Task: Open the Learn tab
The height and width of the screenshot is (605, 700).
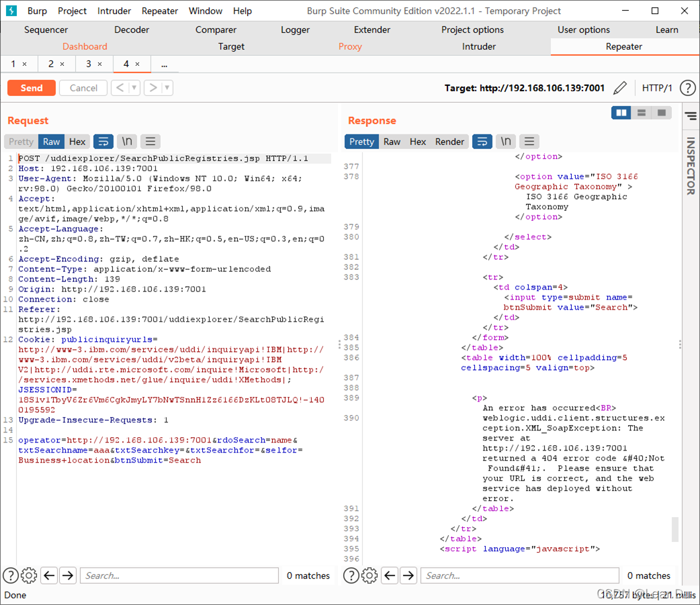Action: pyautogui.click(x=666, y=30)
